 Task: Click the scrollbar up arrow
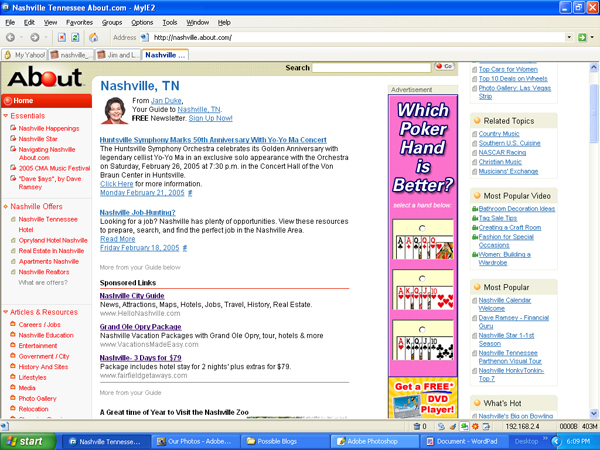594,67
